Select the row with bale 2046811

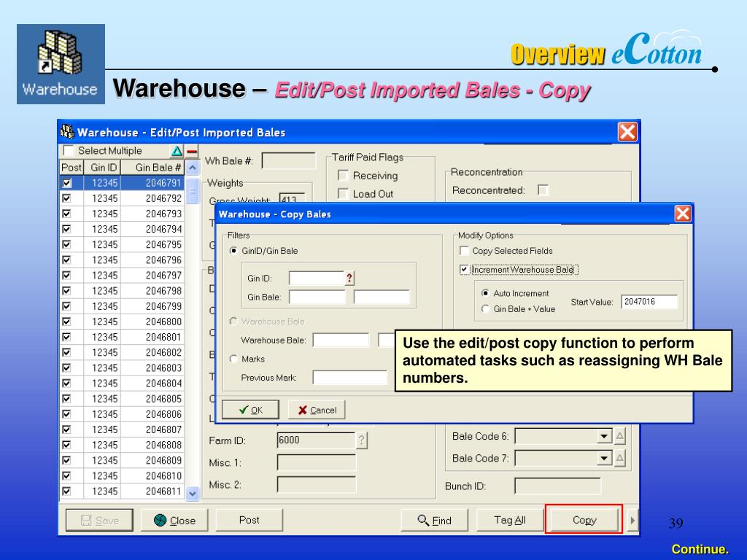[x=122, y=491]
